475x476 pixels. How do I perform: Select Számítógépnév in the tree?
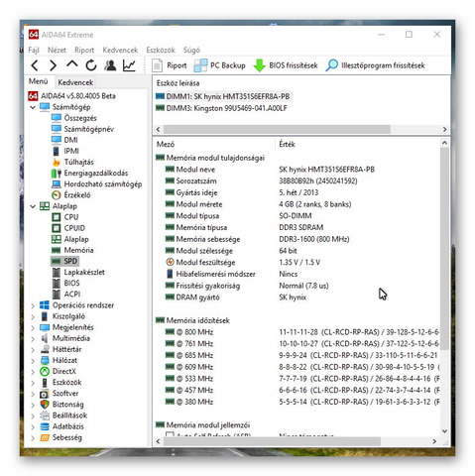[82, 129]
